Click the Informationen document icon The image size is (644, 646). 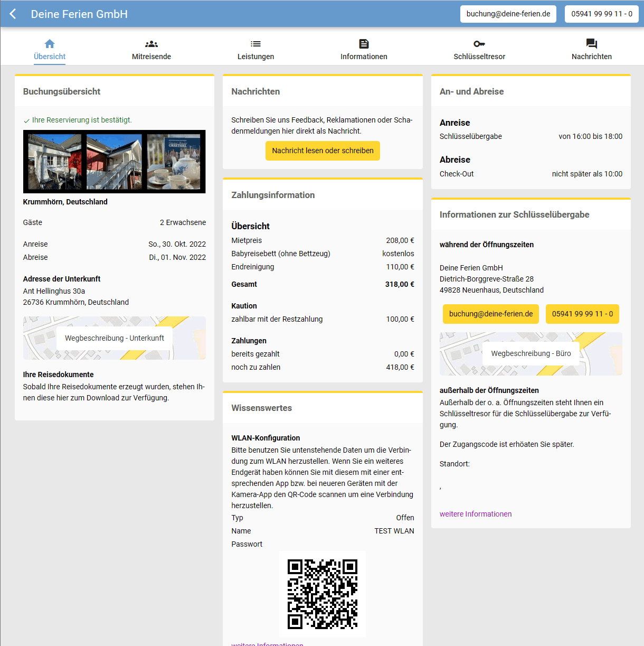[364, 44]
